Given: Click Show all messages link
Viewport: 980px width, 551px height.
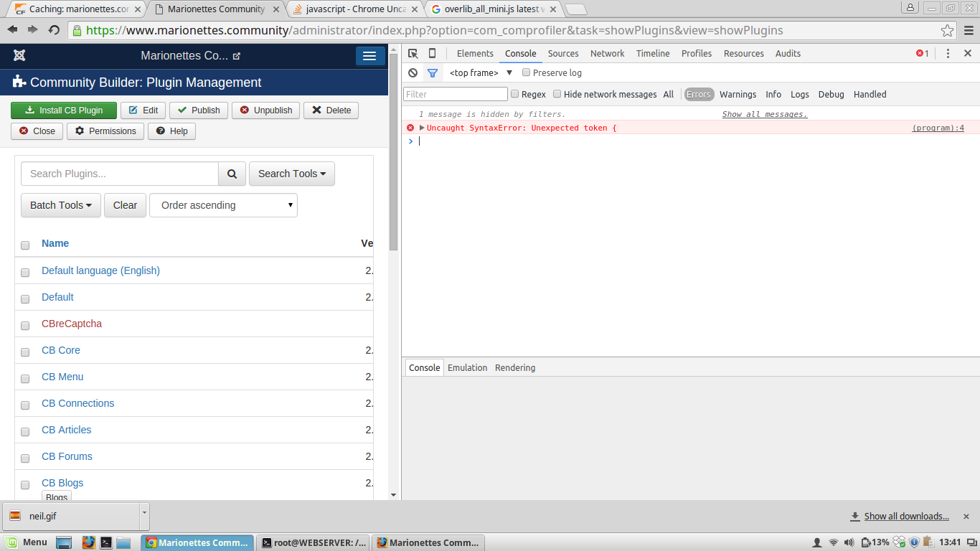Looking at the screenshot, I should click(x=765, y=114).
